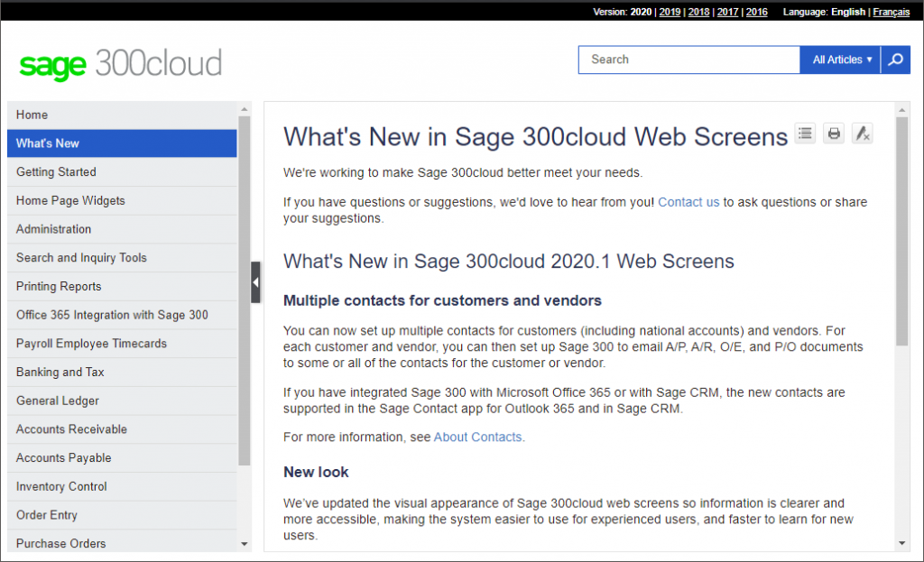Click the sage 300cloud logo

coord(121,64)
